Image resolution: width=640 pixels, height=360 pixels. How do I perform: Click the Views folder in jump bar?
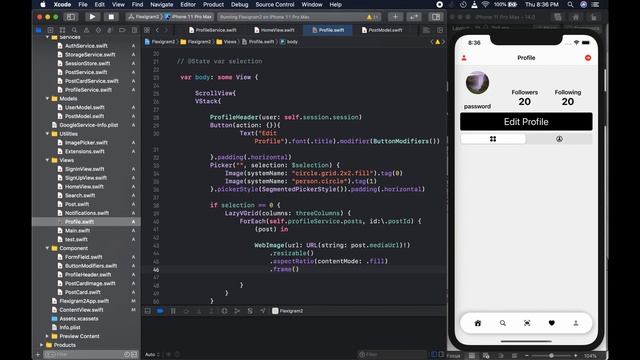pos(227,42)
